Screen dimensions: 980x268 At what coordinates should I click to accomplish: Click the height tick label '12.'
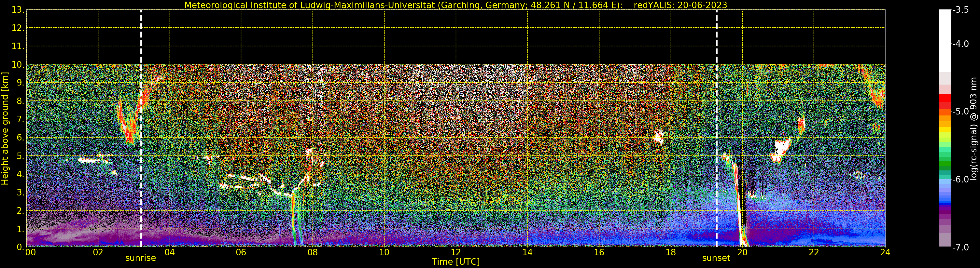[18, 28]
